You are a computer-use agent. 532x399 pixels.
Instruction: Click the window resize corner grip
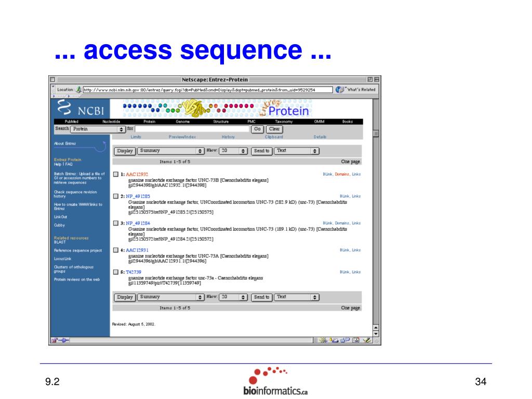376,341
